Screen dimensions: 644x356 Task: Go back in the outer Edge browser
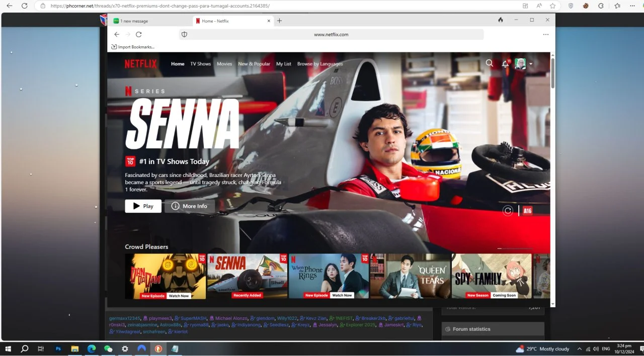pyautogui.click(x=9, y=6)
